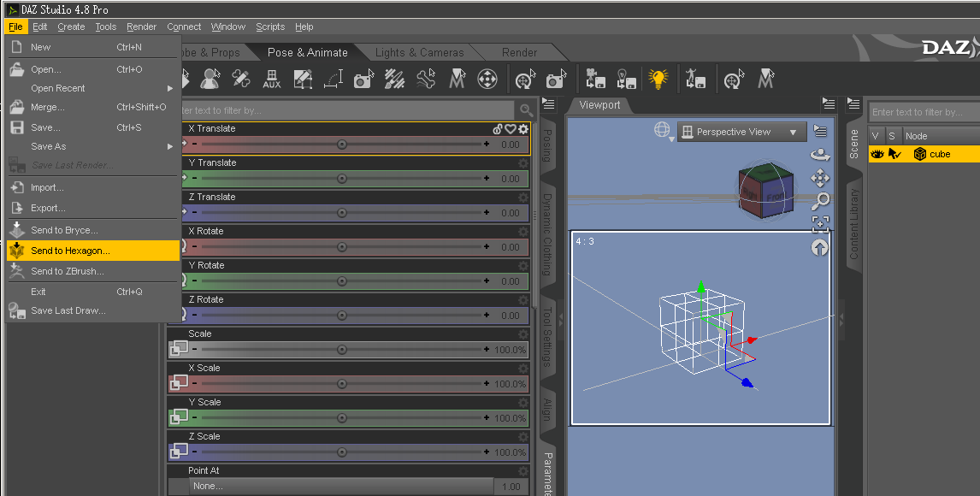The height and width of the screenshot is (496, 980).
Task: Switch to Lights & Cameras tab
Action: point(419,52)
